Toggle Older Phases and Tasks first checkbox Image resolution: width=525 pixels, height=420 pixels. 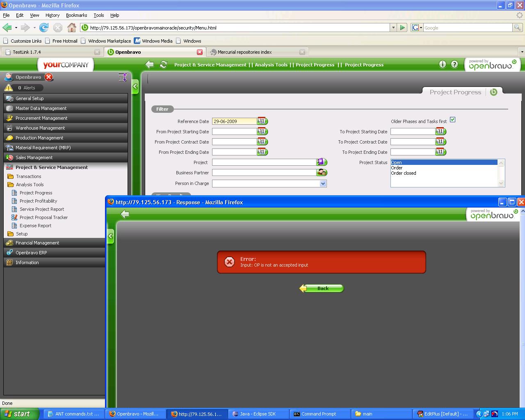452,120
